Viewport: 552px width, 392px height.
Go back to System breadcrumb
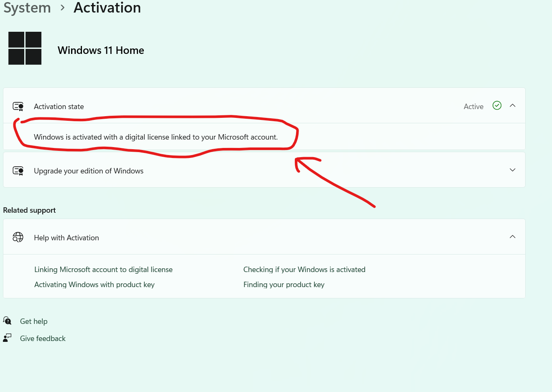tap(27, 8)
